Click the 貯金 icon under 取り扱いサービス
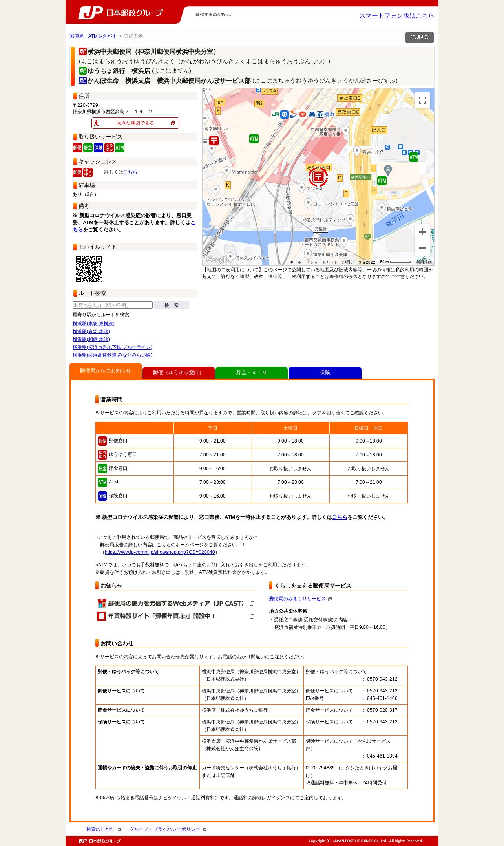 coord(88,148)
